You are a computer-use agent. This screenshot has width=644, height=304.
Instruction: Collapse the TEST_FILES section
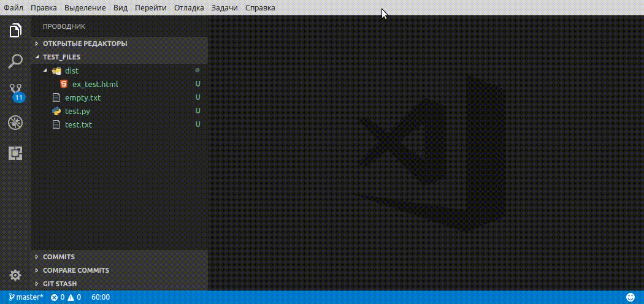tap(120, 57)
